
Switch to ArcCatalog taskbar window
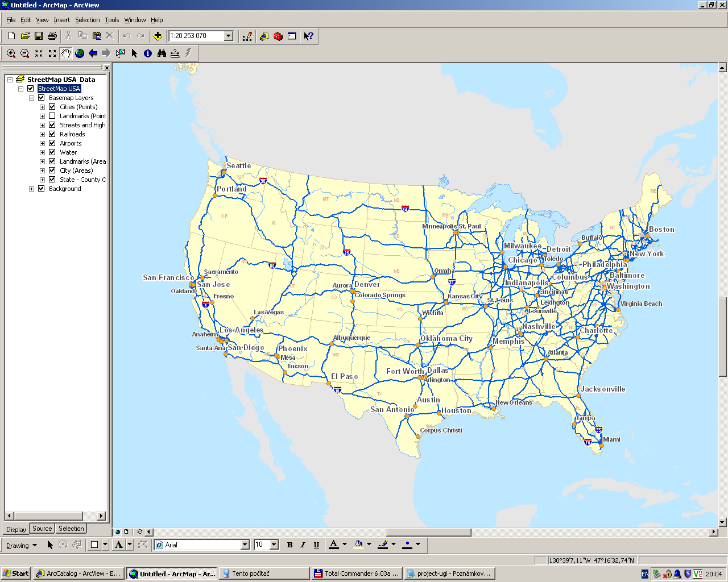[78, 573]
